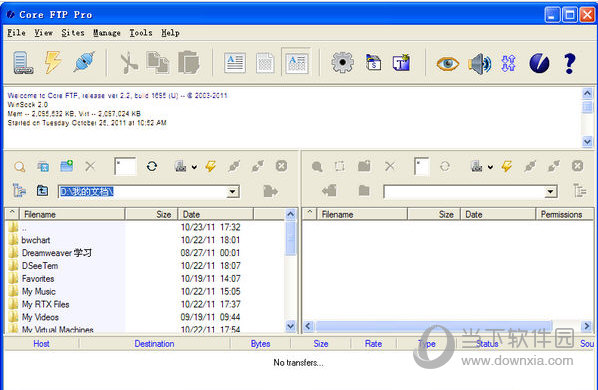Click the local file list scroll-down arrow

coord(291,326)
